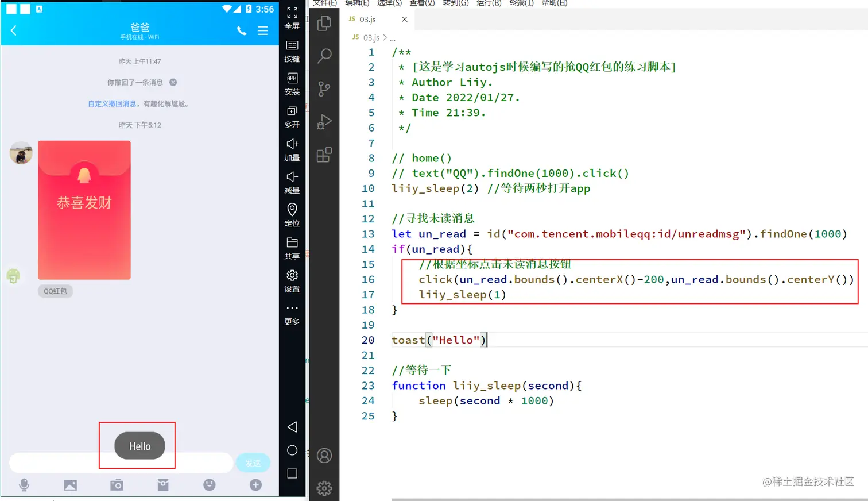Tap the emulator's Android back triangle
This screenshot has height=501, width=868.
pos(292,427)
